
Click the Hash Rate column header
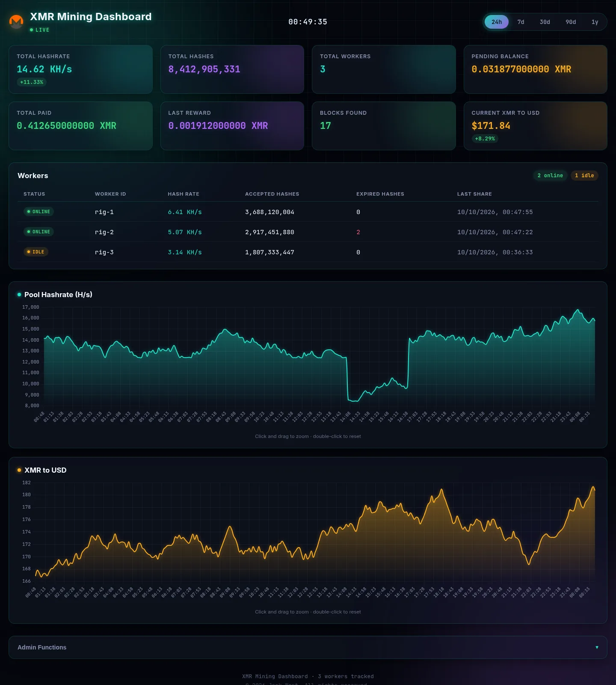click(184, 194)
